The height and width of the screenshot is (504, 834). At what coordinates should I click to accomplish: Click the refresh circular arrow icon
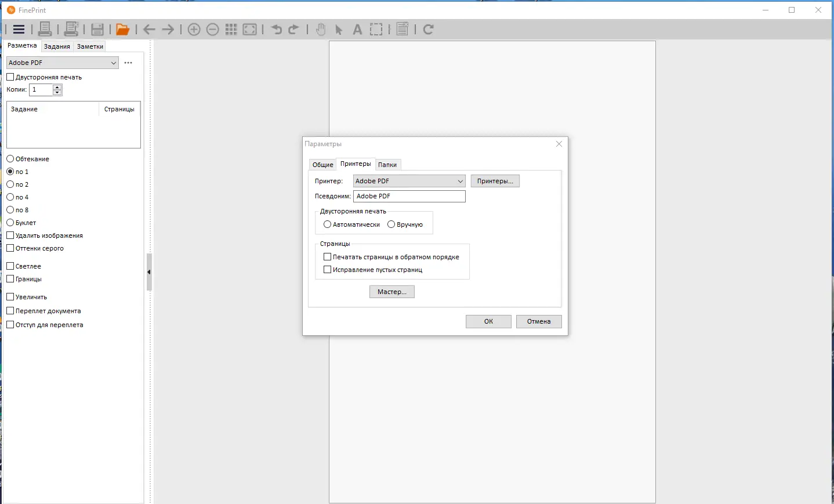(x=429, y=30)
